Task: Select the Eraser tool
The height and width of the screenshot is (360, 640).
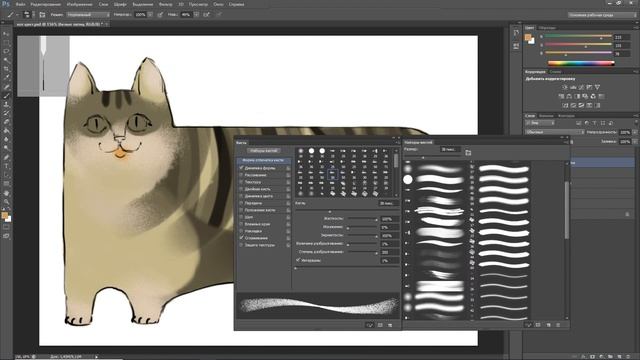Action: click(6, 122)
